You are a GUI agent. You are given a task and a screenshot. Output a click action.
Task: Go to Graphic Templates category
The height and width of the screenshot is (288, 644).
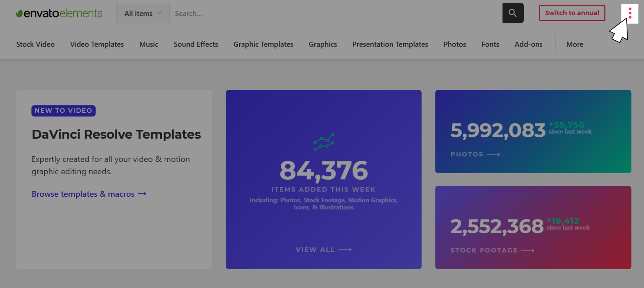pos(263,44)
